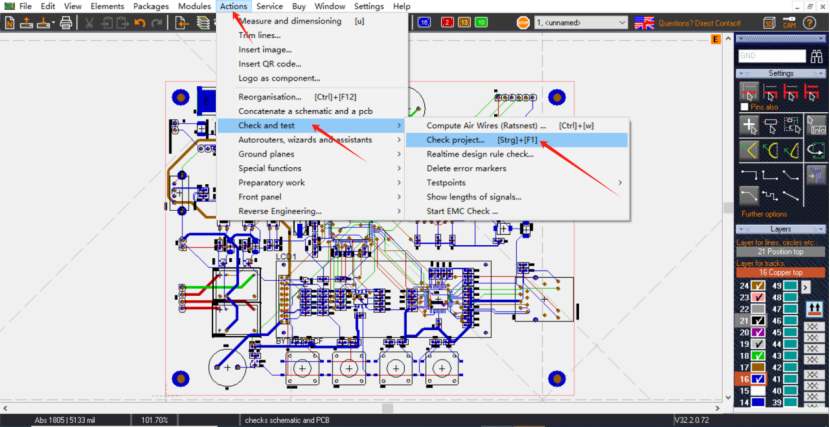830x427 pixels.
Task: Open the CAM export icon
Action: click(789, 23)
